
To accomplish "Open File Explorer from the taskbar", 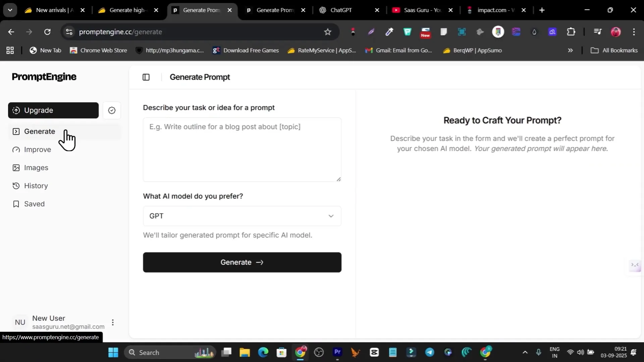I will click(245, 352).
